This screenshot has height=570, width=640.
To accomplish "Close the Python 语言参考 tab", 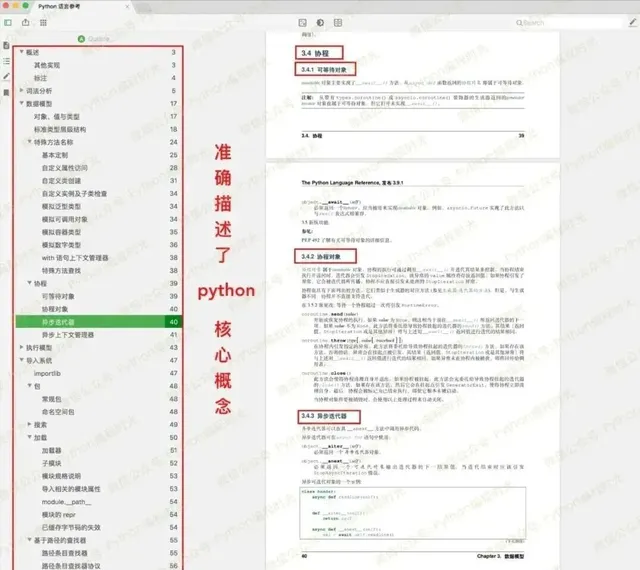I will [x=127, y=7].
